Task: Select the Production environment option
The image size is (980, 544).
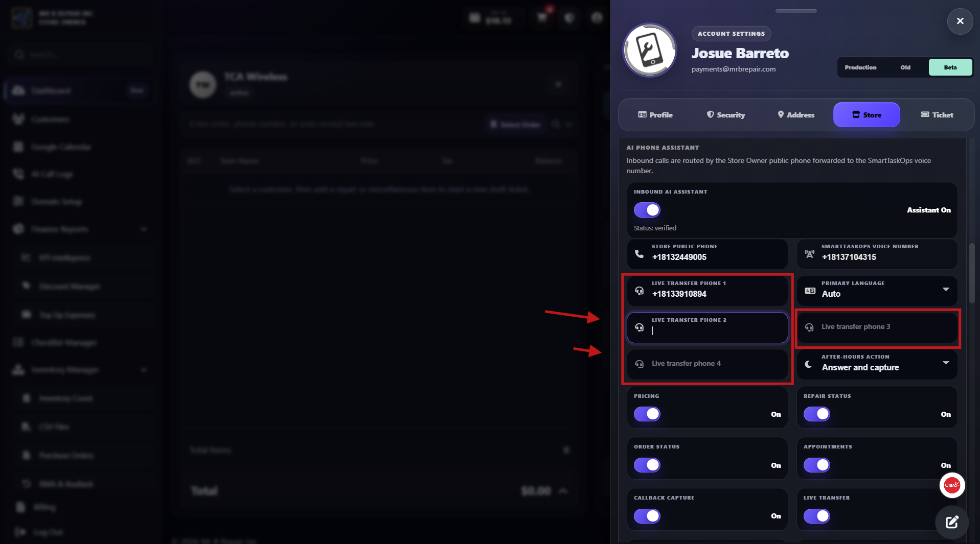Action: pyautogui.click(x=860, y=67)
